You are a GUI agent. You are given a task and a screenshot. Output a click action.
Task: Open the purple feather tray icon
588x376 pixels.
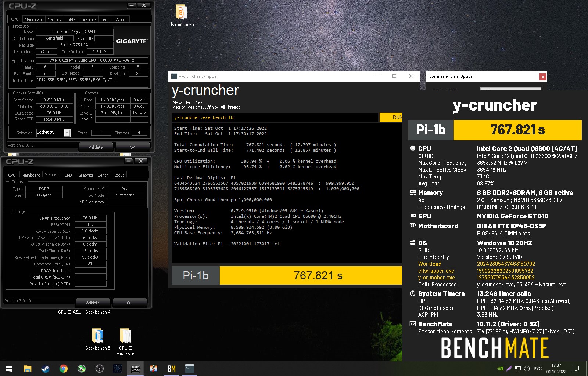(x=509, y=369)
